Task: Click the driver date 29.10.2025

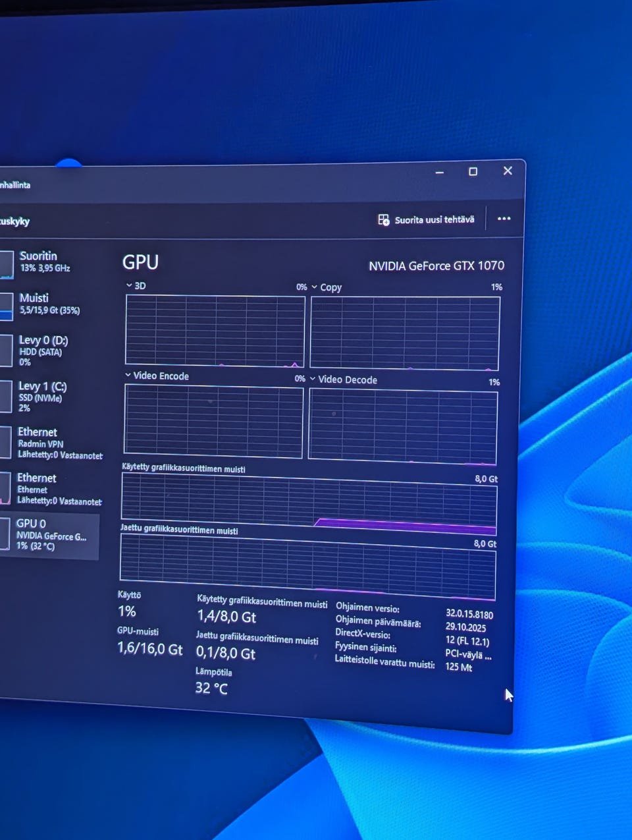Action: [x=465, y=627]
